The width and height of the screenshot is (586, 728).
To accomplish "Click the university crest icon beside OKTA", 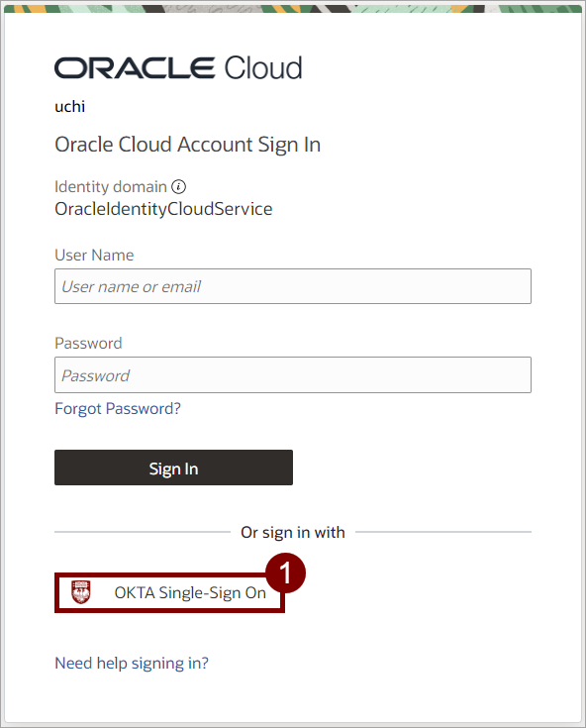I will [x=81, y=592].
